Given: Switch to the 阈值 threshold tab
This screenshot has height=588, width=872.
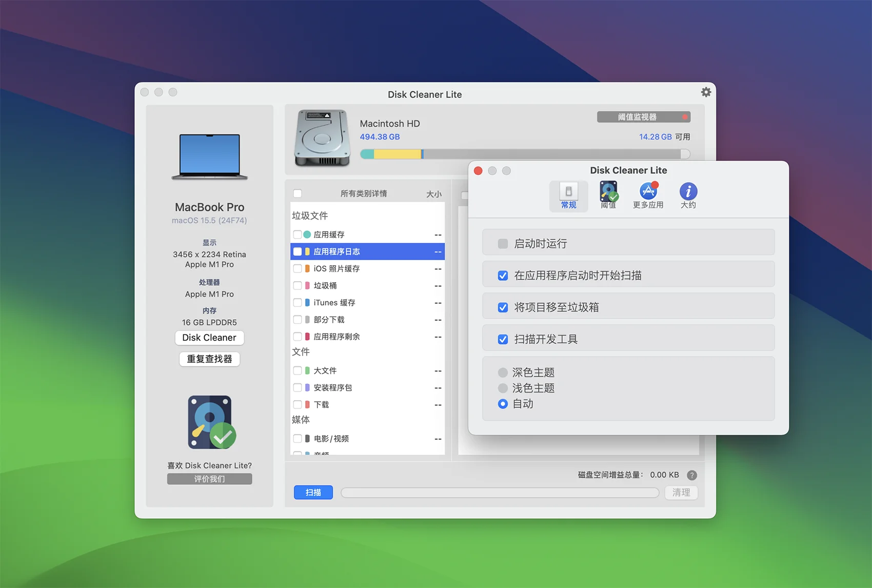Looking at the screenshot, I should (x=608, y=196).
